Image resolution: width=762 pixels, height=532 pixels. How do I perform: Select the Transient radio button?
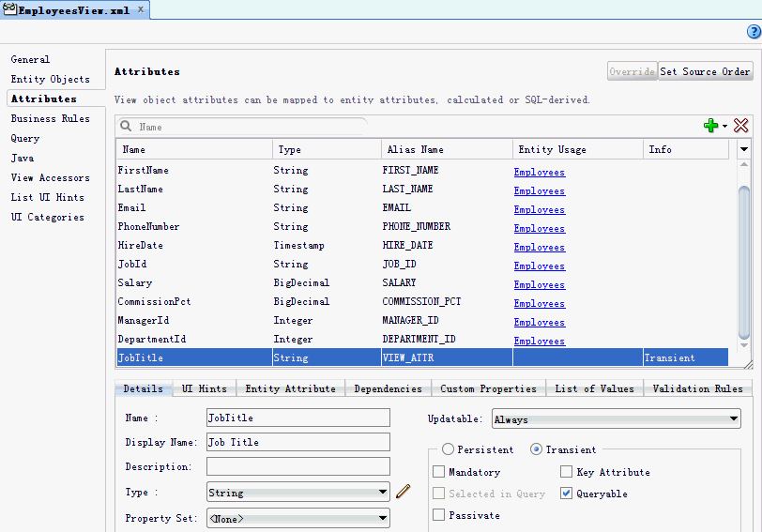(536, 449)
